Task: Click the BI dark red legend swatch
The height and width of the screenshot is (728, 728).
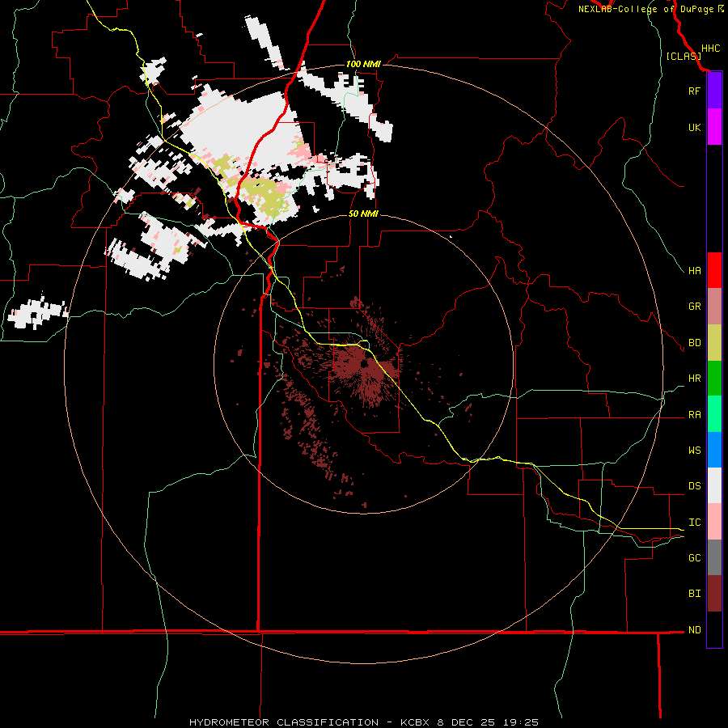Action: point(714,594)
